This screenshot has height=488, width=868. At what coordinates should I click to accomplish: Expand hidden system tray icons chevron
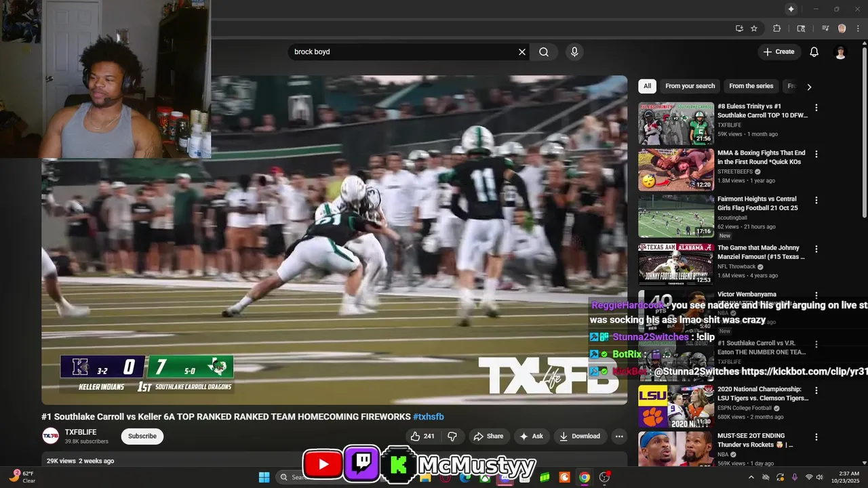[751, 477]
